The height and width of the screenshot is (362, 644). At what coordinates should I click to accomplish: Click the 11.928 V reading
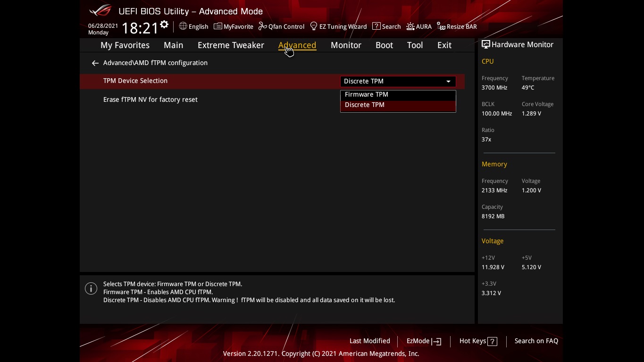pyautogui.click(x=493, y=267)
